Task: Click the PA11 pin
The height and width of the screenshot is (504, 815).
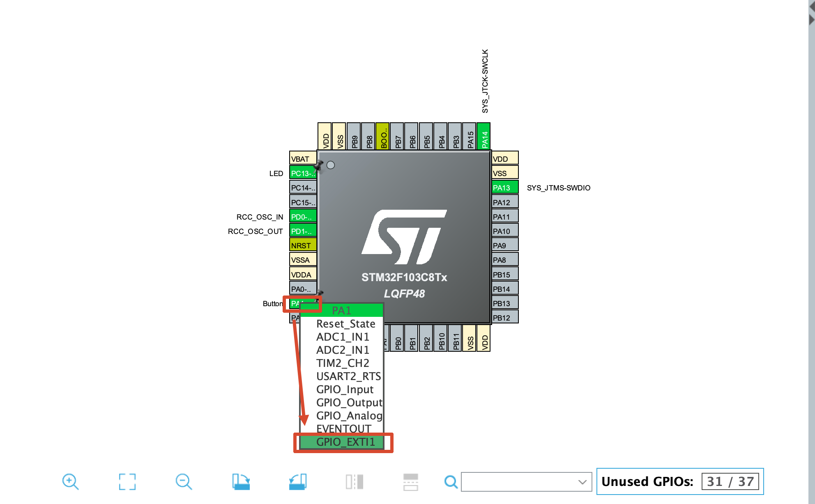Action: [x=505, y=217]
